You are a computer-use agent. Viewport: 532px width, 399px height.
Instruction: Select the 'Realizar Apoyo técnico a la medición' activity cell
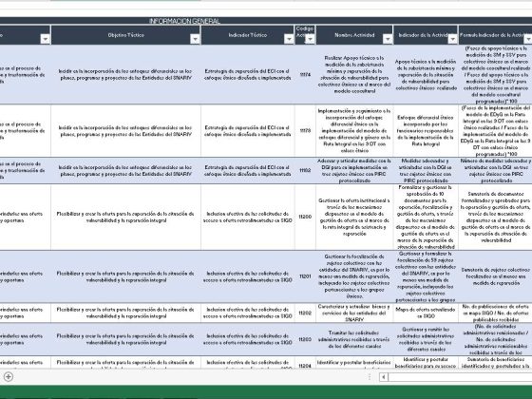354,75
